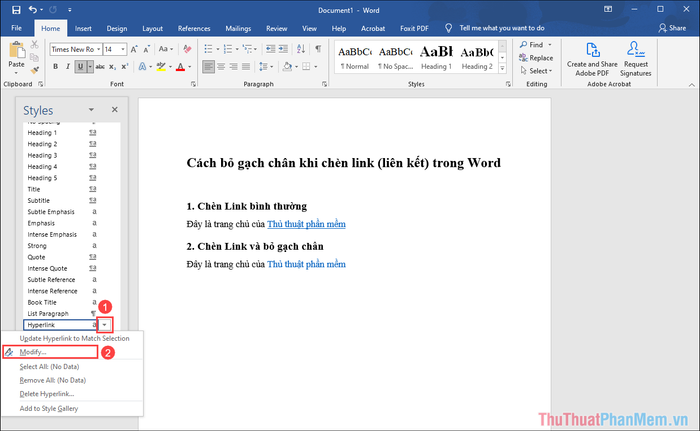Open Text Effects glowing A icon
The width and height of the screenshot is (700, 431).
click(x=142, y=67)
